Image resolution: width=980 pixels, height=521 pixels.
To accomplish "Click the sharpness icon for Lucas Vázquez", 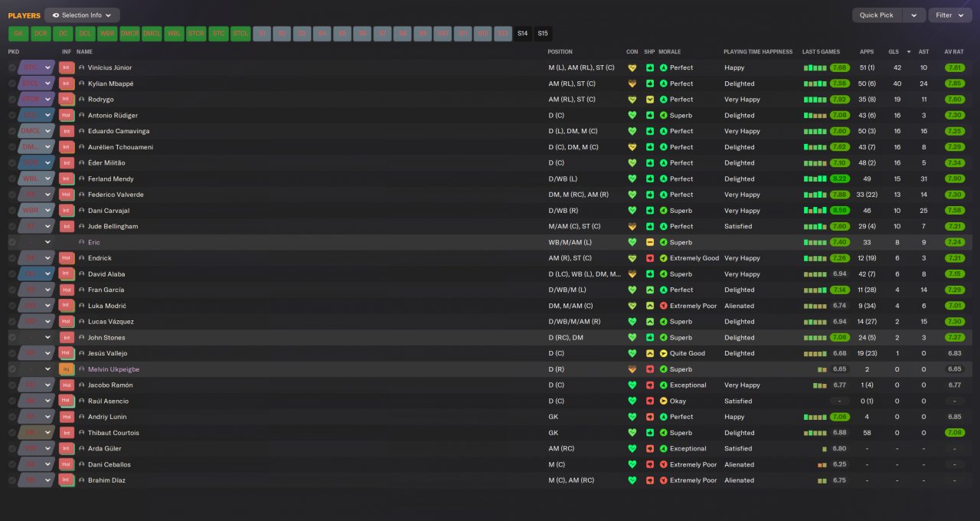I will point(649,322).
